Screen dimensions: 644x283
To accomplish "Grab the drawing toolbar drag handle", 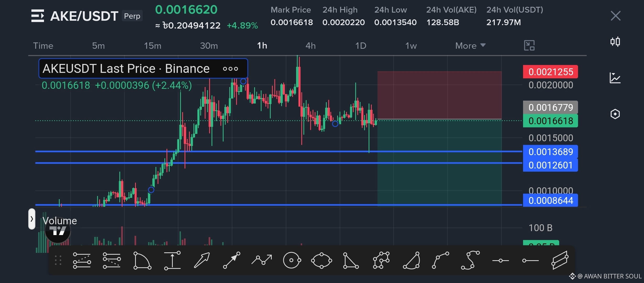I will tap(58, 260).
